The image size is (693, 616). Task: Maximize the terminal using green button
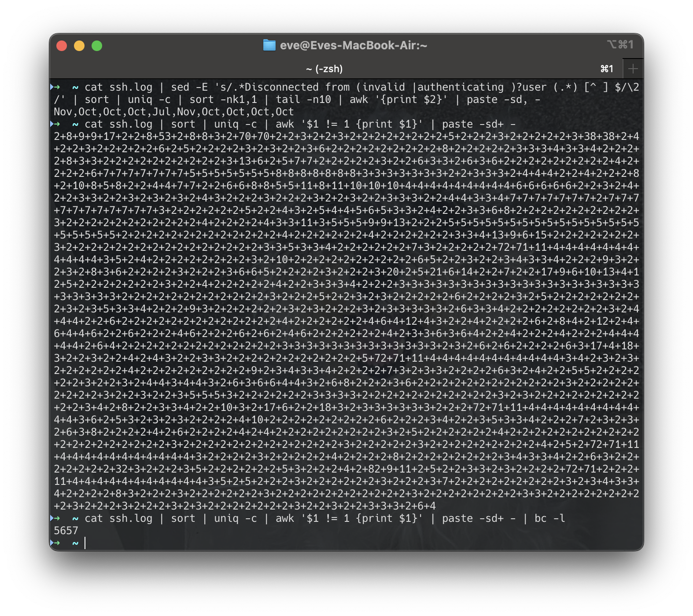point(97,46)
